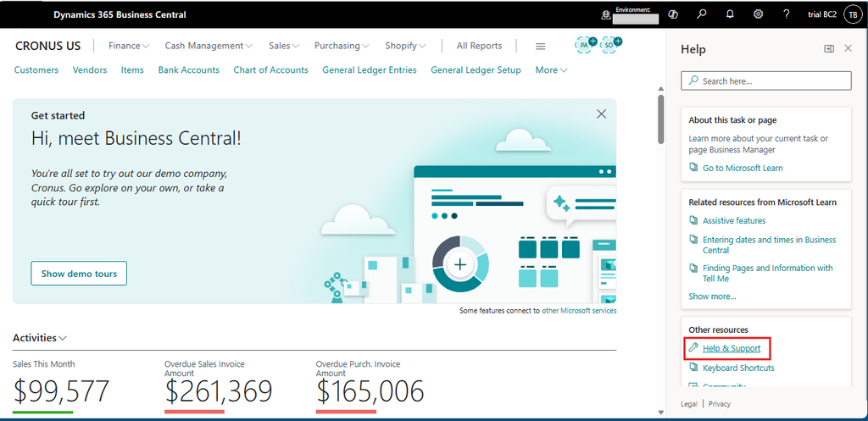Viewport: 868px width, 421px height.
Task: Open the Legal link
Action: click(689, 404)
